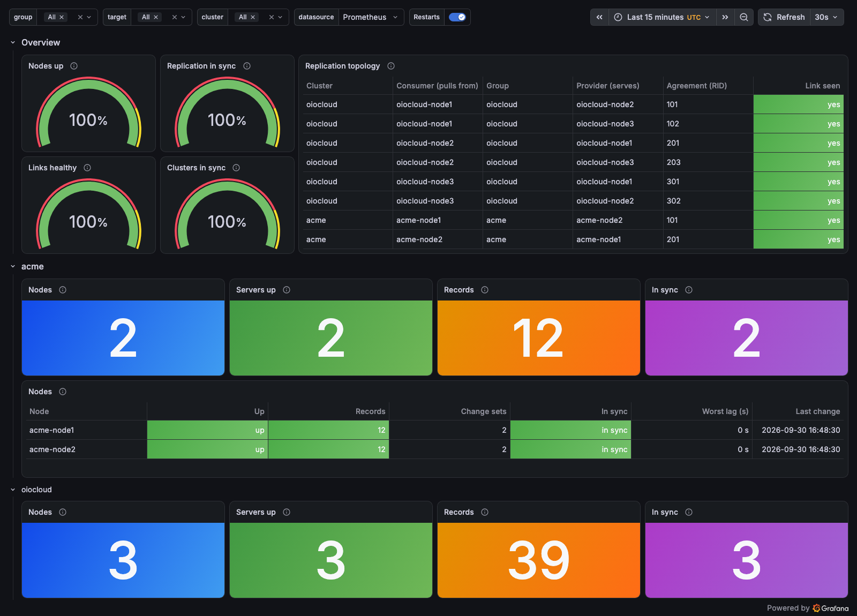
Task: Show info for oiocloud Servers up panel
Action: click(x=287, y=512)
